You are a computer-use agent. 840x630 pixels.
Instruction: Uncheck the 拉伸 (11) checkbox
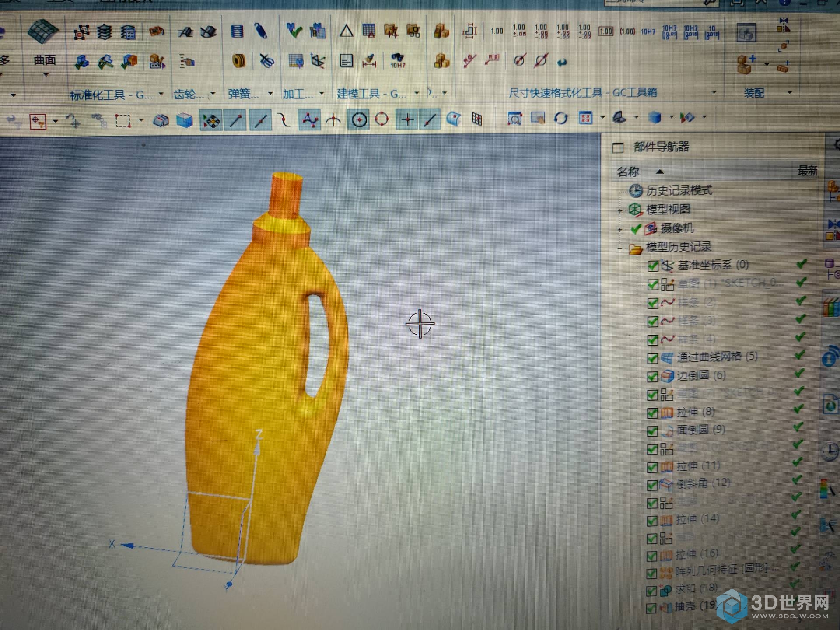652,467
